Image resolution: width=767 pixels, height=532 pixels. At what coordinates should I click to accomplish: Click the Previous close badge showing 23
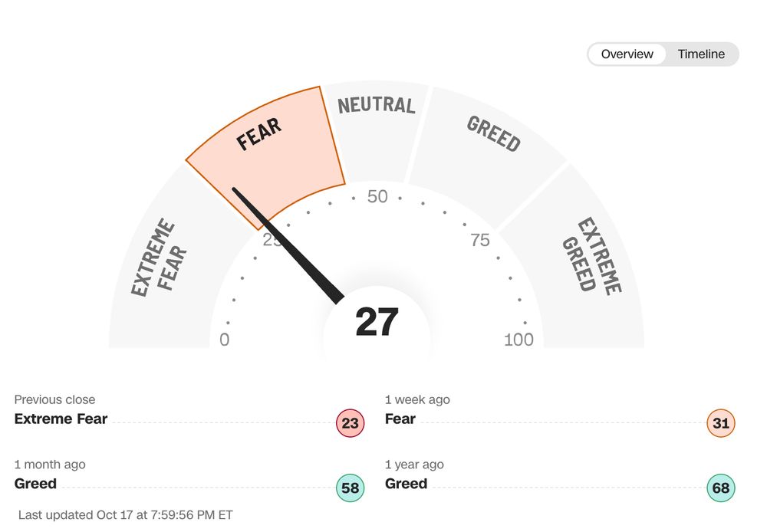click(x=350, y=423)
